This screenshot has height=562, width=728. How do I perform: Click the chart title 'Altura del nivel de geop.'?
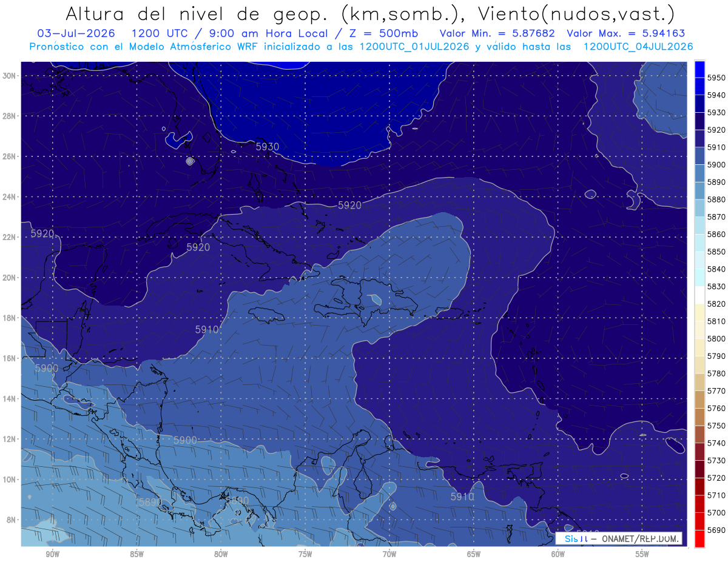coord(196,13)
